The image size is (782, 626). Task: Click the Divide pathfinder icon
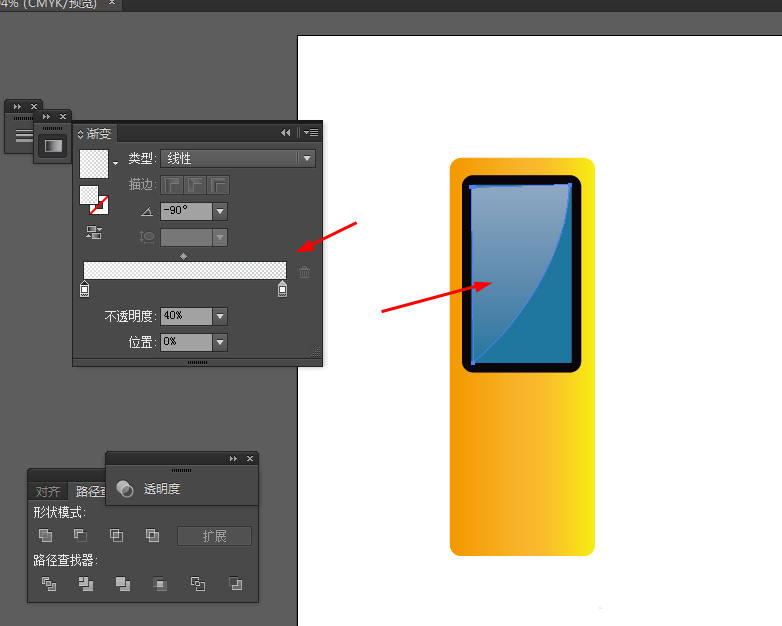point(48,584)
